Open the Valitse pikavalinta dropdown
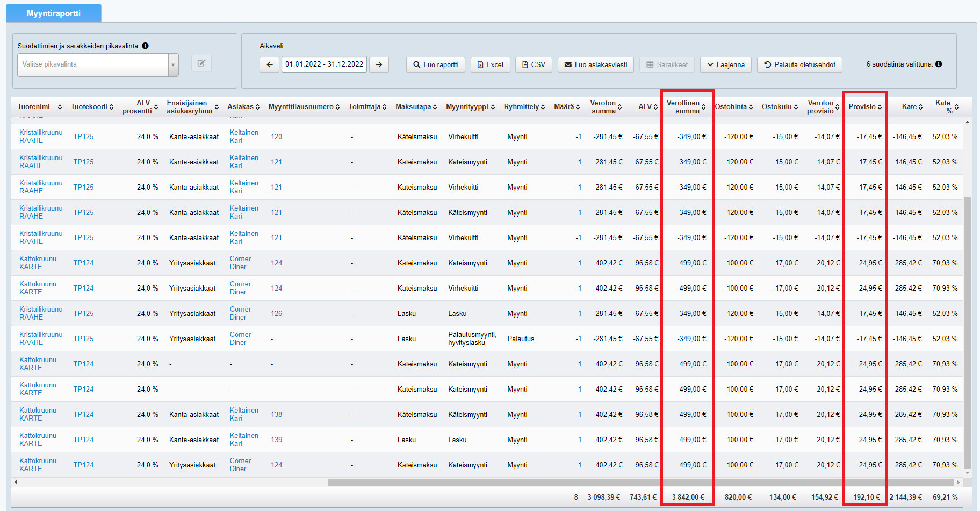The height and width of the screenshot is (511, 980). coord(98,64)
